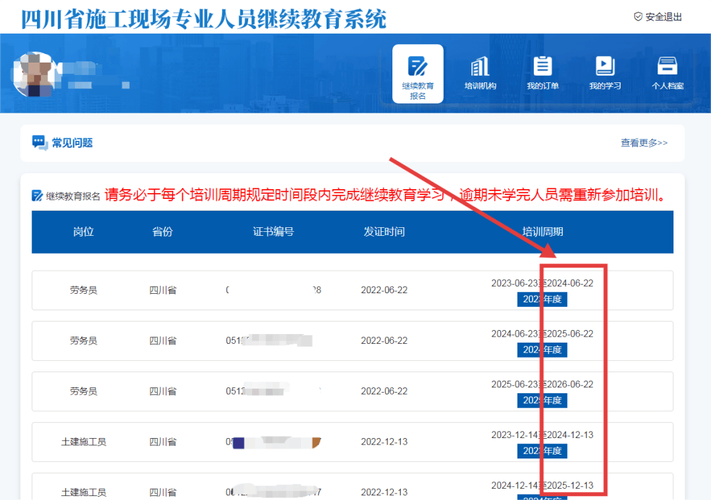711x500 pixels.
Task: Open 我的订单 clipboard icon
Action: 542,66
